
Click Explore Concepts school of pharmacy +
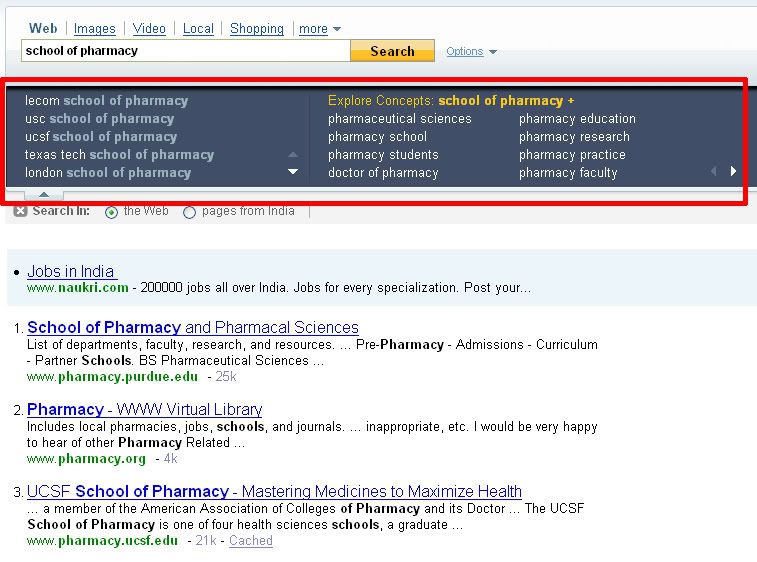[x=451, y=100]
